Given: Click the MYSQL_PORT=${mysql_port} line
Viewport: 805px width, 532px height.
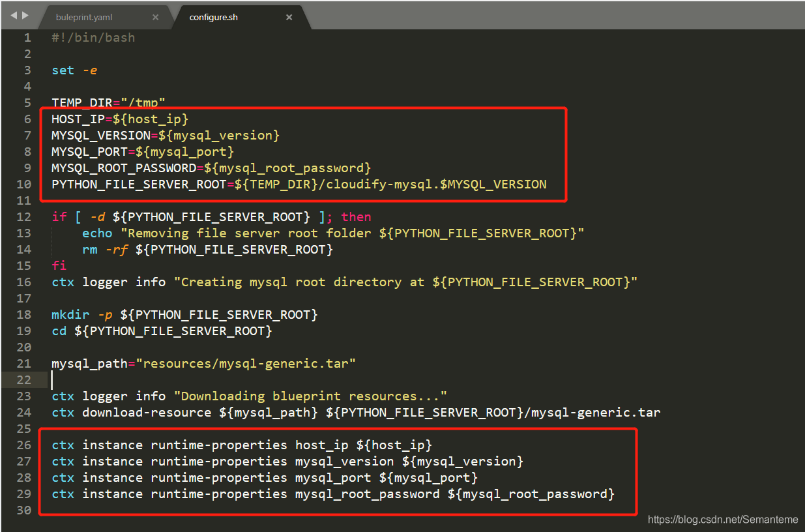Looking at the screenshot, I should pos(143,152).
